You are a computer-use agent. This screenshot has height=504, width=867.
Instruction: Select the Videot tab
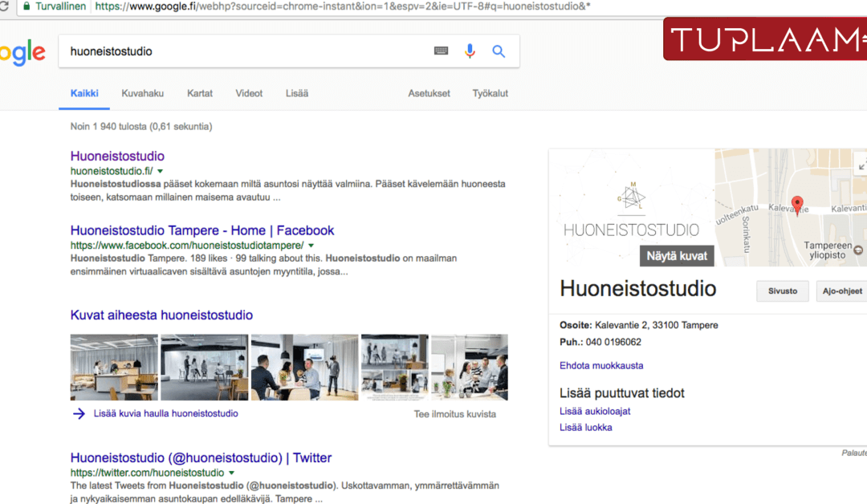coord(249,93)
